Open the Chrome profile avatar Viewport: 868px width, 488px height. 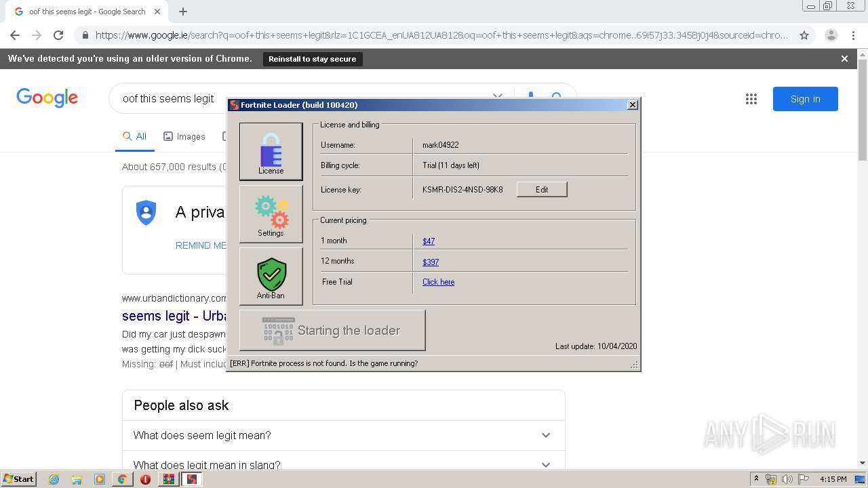point(831,35)
